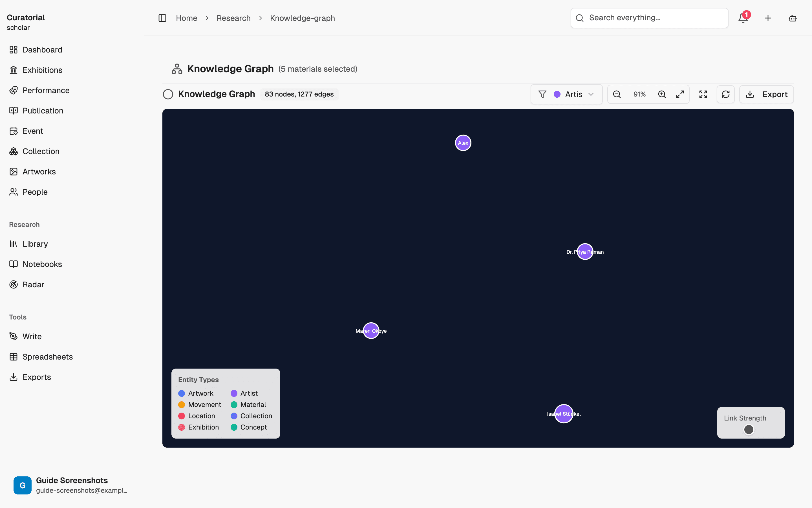
Task: Fit graph to view icon
Action: click(703, 95)
